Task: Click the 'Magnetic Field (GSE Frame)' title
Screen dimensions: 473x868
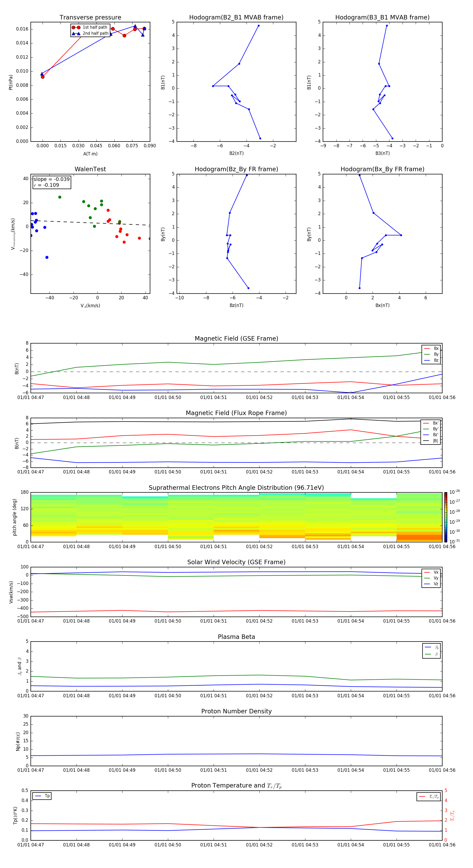Action: pos(236,339)
